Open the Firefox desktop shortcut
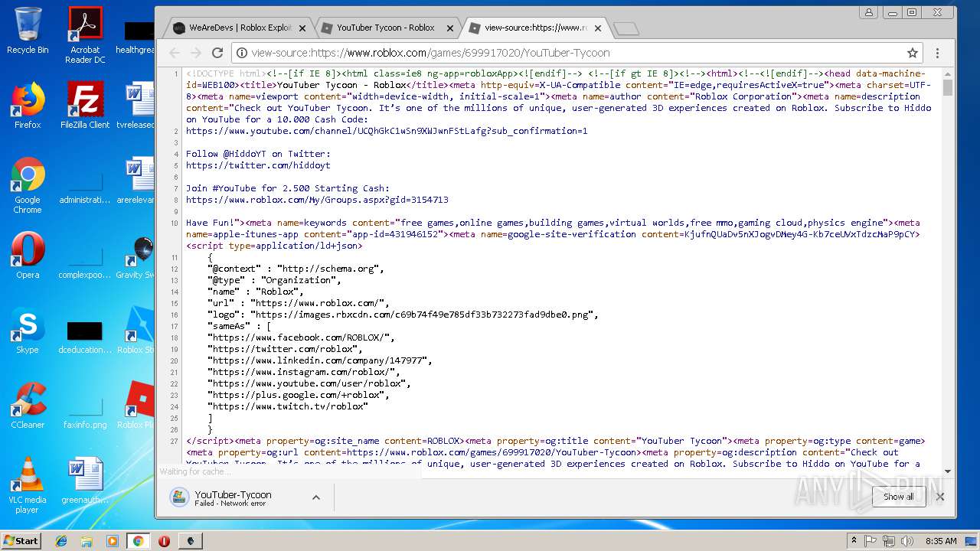This screenshot has width=980, height=551. click(28, 106)
